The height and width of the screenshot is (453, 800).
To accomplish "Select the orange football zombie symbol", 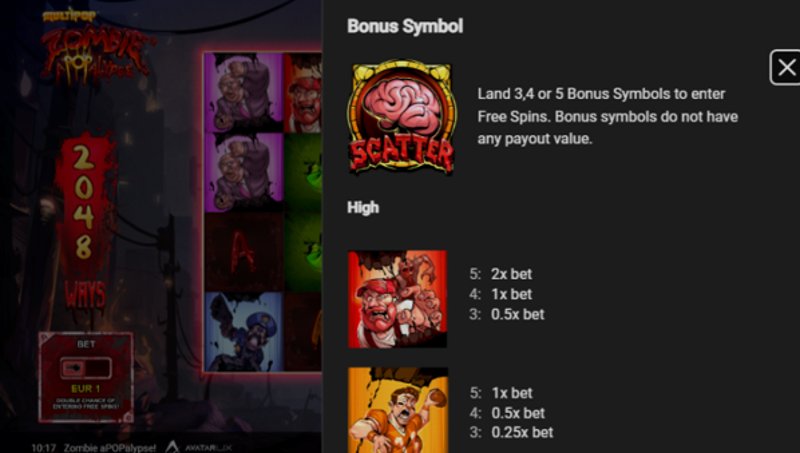I will pos(398,410).
